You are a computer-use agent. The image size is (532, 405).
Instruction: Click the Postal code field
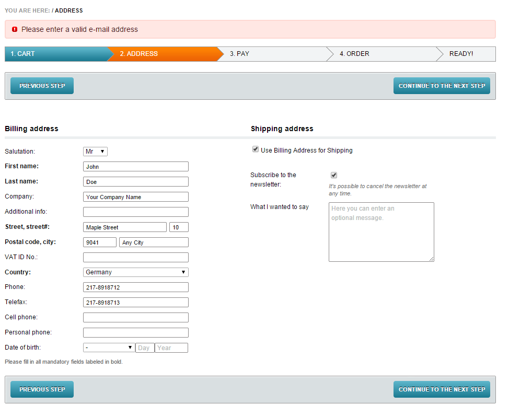100,242
